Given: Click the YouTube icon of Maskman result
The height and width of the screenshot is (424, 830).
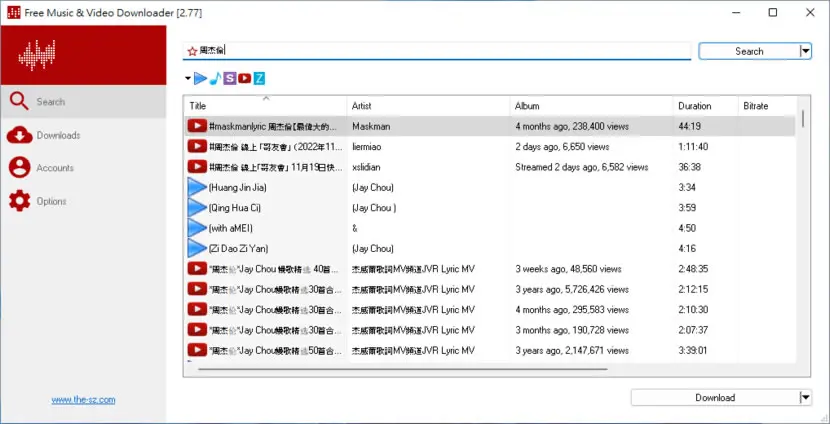Looking at the screenshot, I should coord(197,126).
